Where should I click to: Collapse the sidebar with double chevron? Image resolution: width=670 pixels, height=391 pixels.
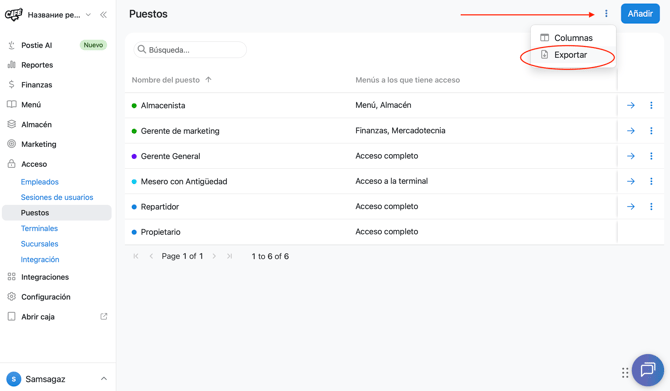(x=103, y=15)
